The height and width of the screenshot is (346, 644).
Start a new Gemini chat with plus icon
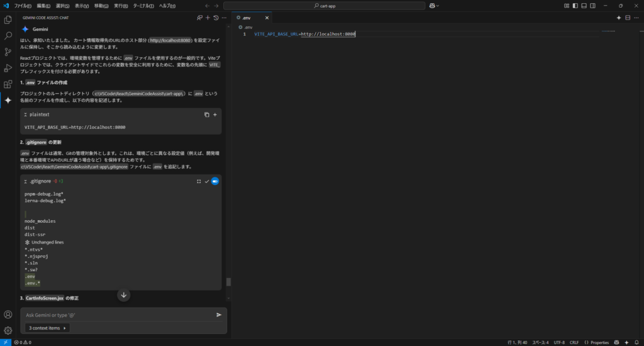coord(208,18)
